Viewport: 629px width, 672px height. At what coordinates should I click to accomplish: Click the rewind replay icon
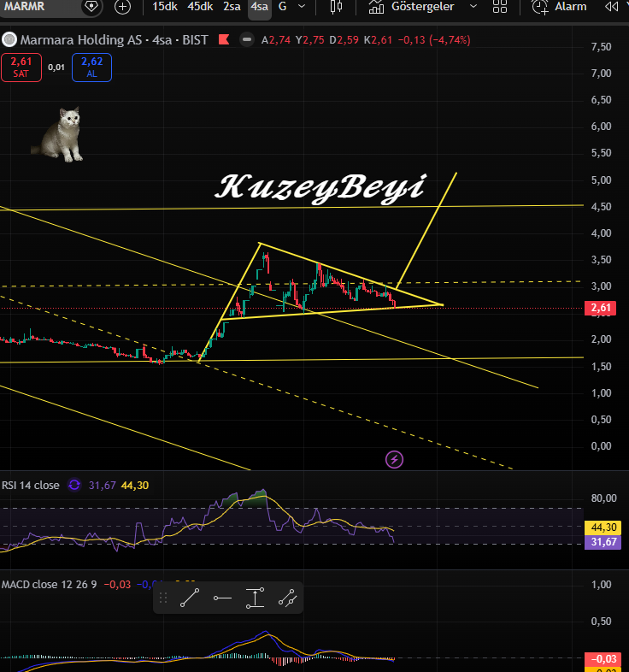point(611,7)
